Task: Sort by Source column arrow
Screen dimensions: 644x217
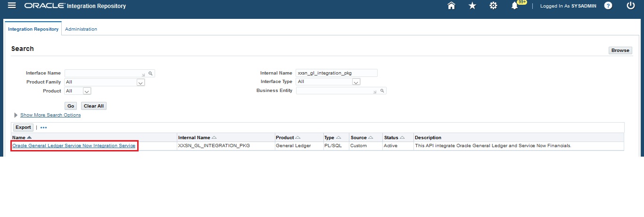Action: [371, 138]
